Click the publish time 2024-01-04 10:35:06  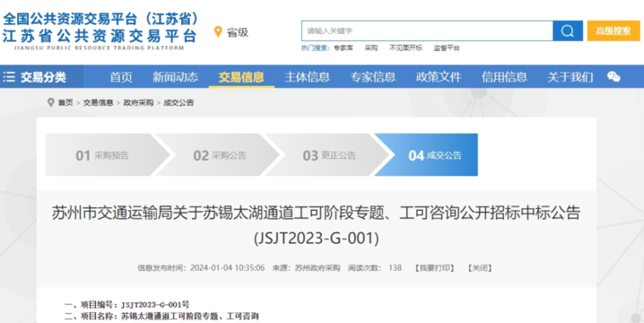227,268
